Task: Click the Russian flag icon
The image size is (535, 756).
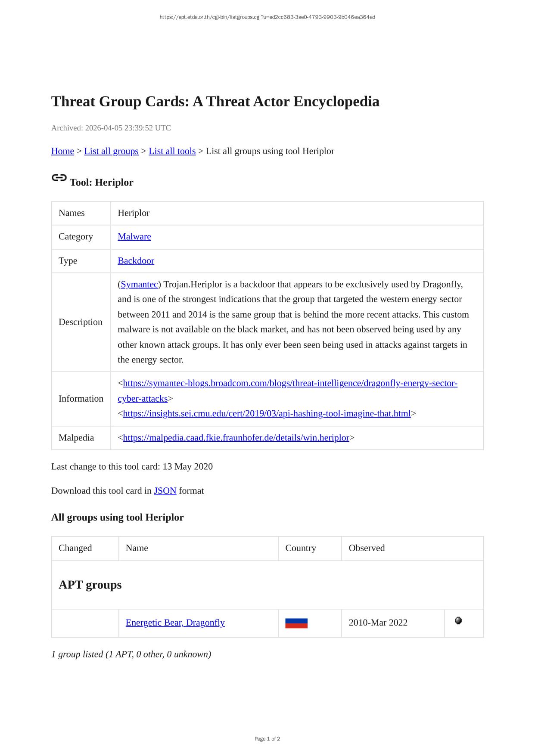Action: pyautogui.click(x=296, y=623)
